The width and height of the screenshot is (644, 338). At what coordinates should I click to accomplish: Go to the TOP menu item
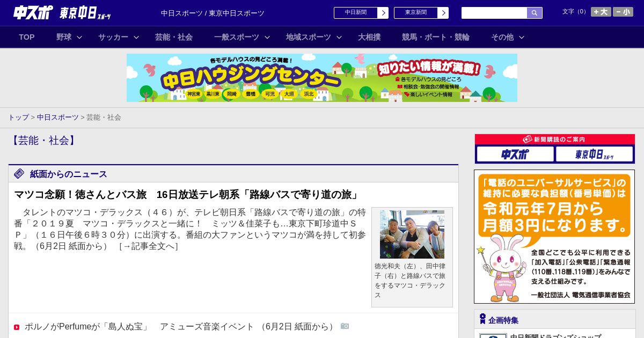tap(27, 37)
